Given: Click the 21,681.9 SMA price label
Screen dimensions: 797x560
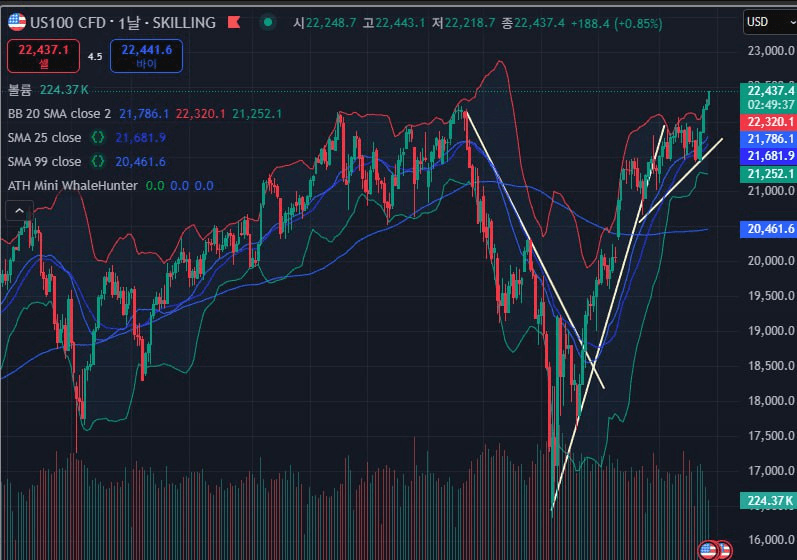Looking at the screenshot, I should [x=770, y=155].
